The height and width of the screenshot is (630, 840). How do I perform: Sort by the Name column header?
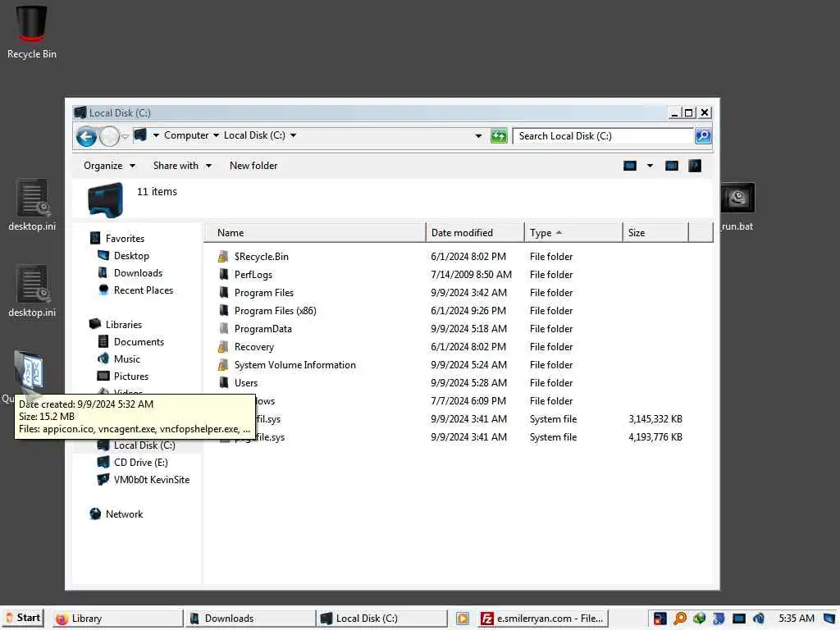click(315, 233)
